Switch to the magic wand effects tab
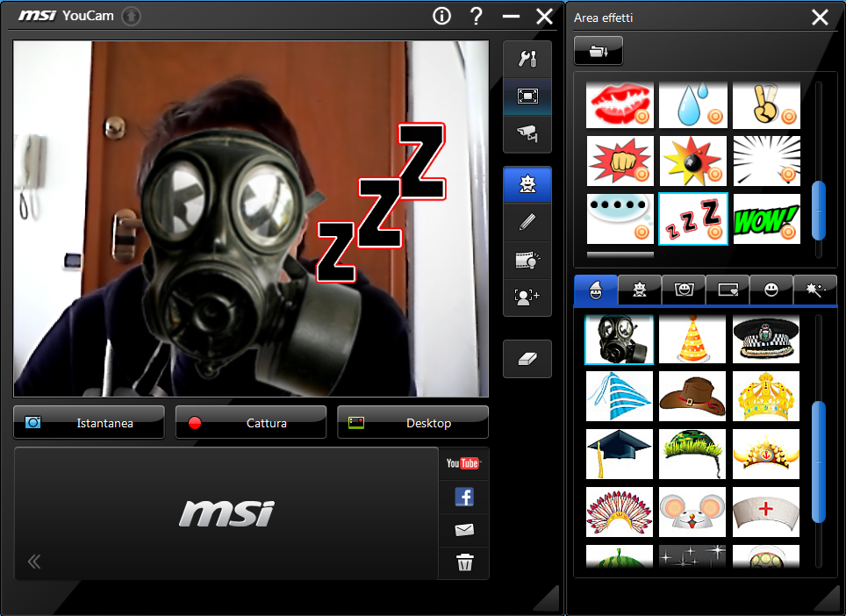846x616 pixels. point(814,290)
